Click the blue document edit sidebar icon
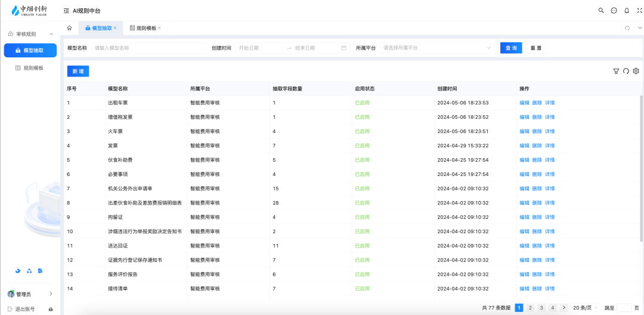This screenshot has height=315, width=644. 41,271
